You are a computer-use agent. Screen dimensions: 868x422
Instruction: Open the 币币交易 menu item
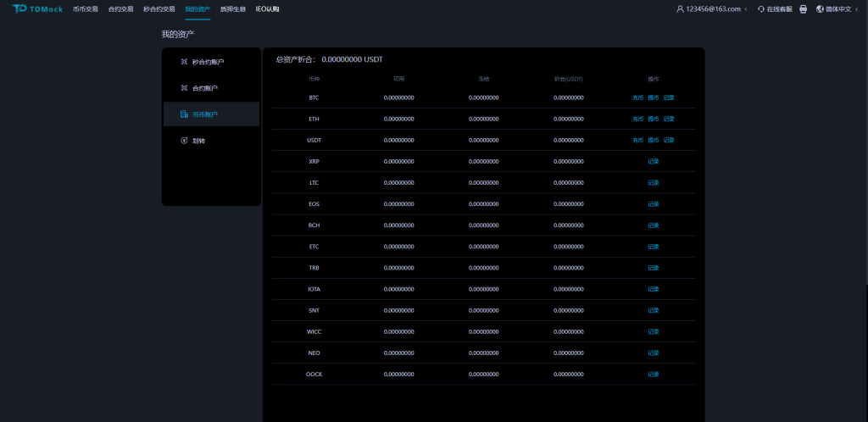coord(86,9)
